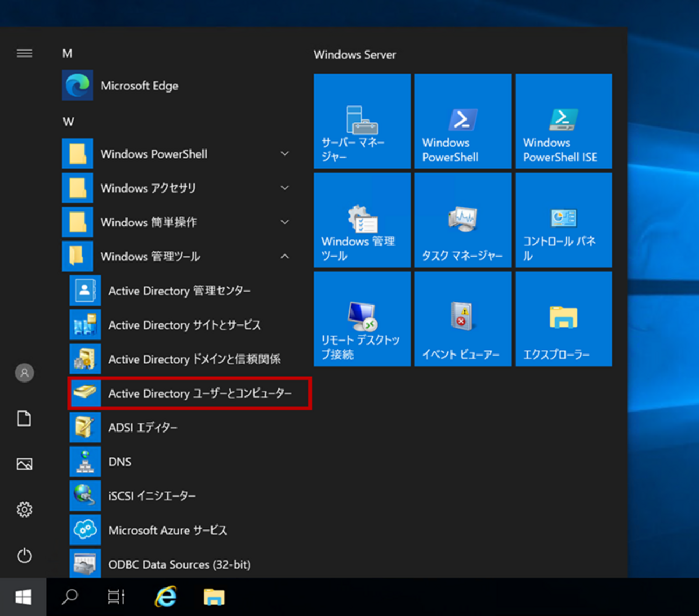The height and width of the screenshot is (616, 699).
Task: Launch the リモート デスクトップ接続 tile
Action: point(362,319)
